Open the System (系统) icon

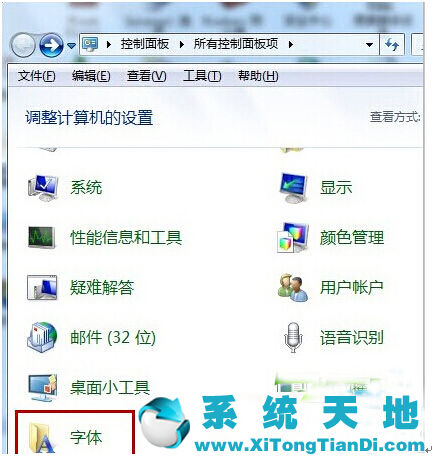click(x=43, y=188)
